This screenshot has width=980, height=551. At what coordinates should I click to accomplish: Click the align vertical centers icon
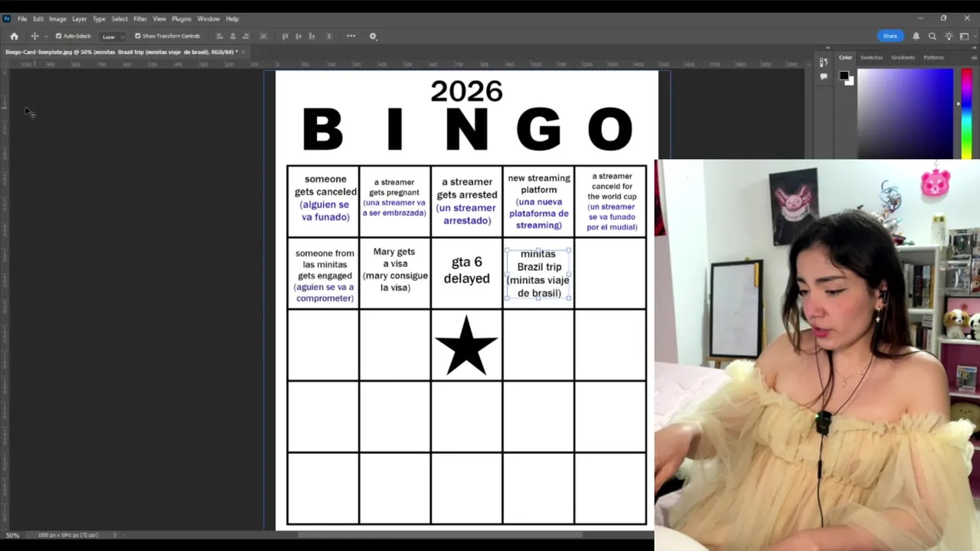coord(299,36)
